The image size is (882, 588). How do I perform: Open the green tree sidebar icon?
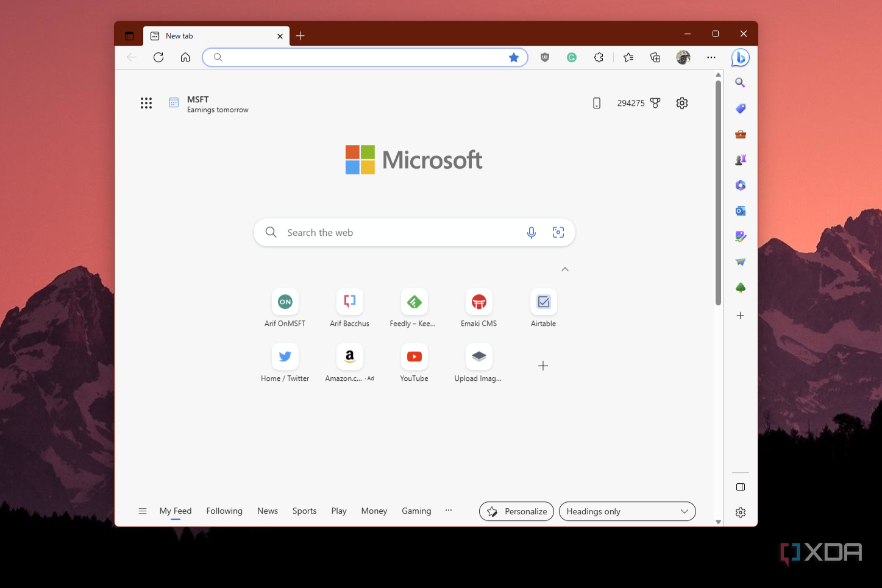(x=740, y=288)
